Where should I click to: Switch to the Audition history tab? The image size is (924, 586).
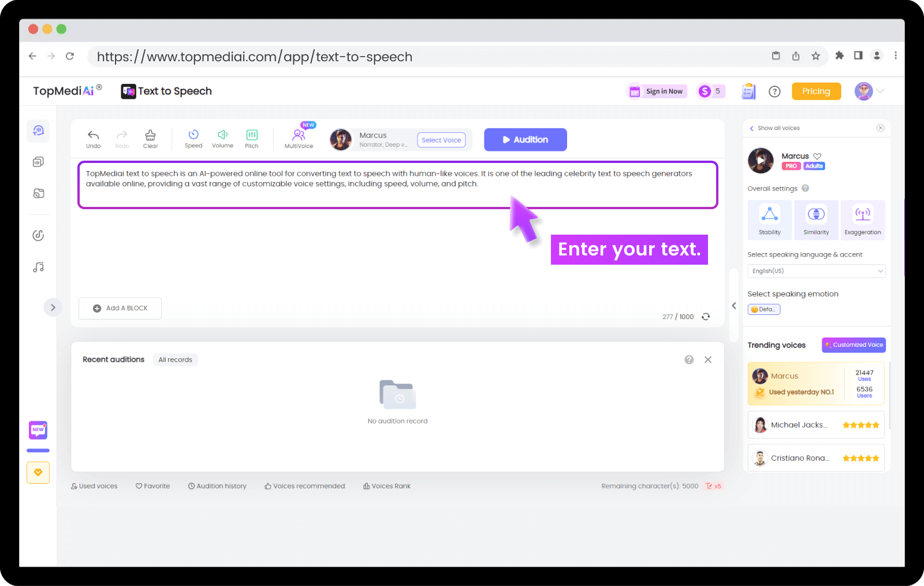217,486
